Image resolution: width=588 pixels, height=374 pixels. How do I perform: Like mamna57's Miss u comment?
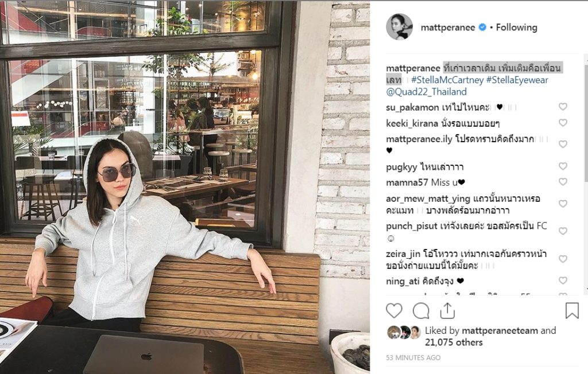point(563,182)
